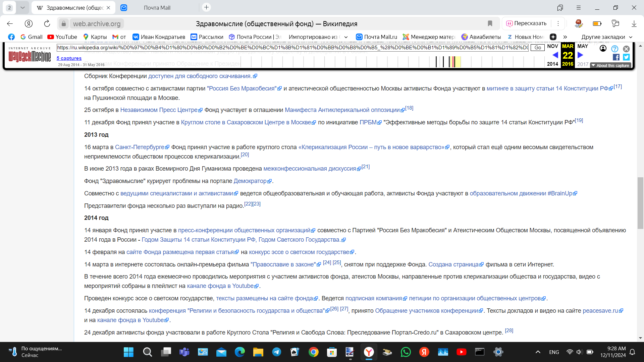Open footnote reference [28]
The height and width of the screenshot is (362, 644).
click(509, 330)
